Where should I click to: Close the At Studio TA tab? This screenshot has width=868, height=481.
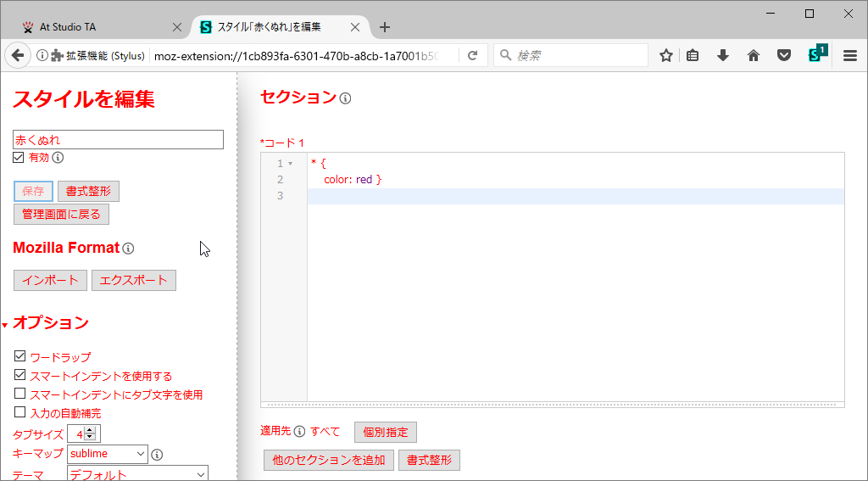point(177,27)
